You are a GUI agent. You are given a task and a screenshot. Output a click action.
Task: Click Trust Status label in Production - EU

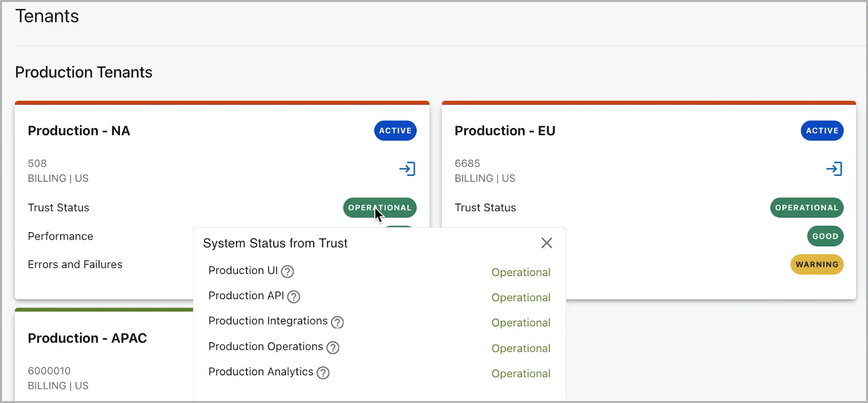pyautogui.click(x=486, y=208)
